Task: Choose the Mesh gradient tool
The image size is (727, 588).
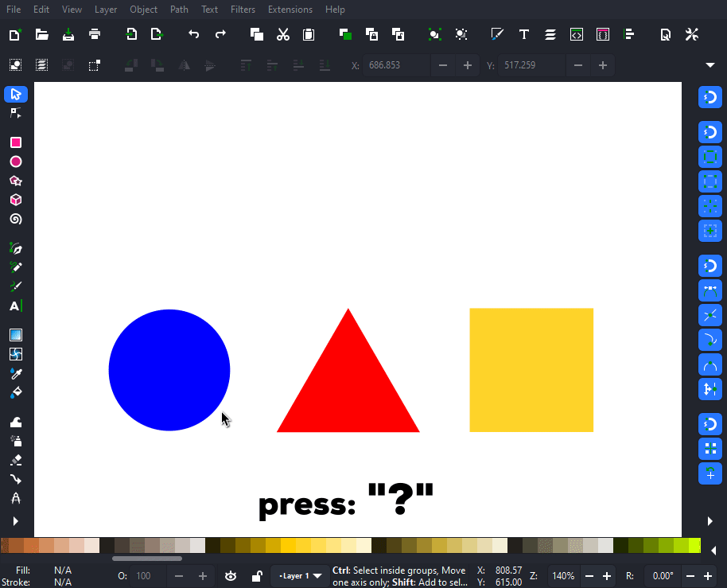Action: click(16, 354)
